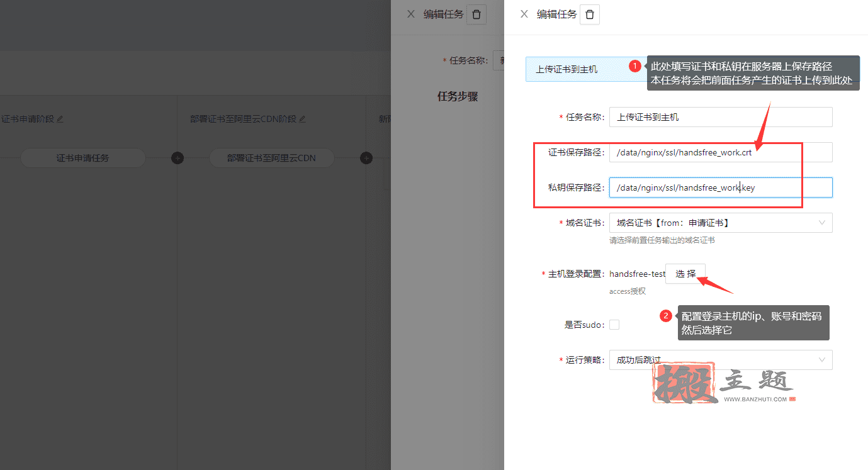Open the 运行策略 dropdown
The width and height of the screenshot is (868, 470).
tap(721, 360)
